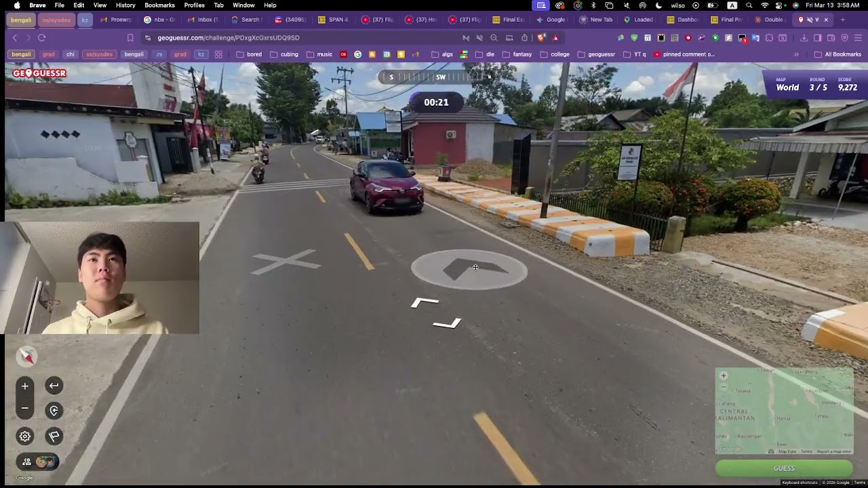Open the File menu
868x488 pixels.
[60, 5]
